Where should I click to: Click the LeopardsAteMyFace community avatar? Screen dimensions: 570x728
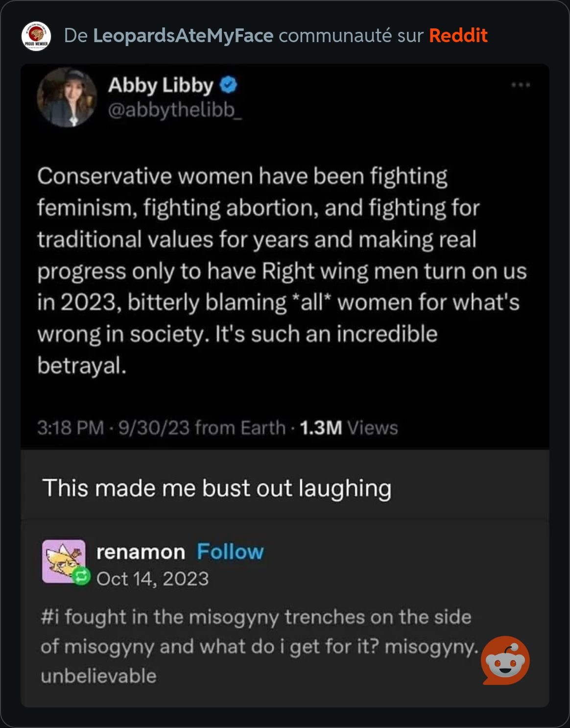tap(36, 36)
